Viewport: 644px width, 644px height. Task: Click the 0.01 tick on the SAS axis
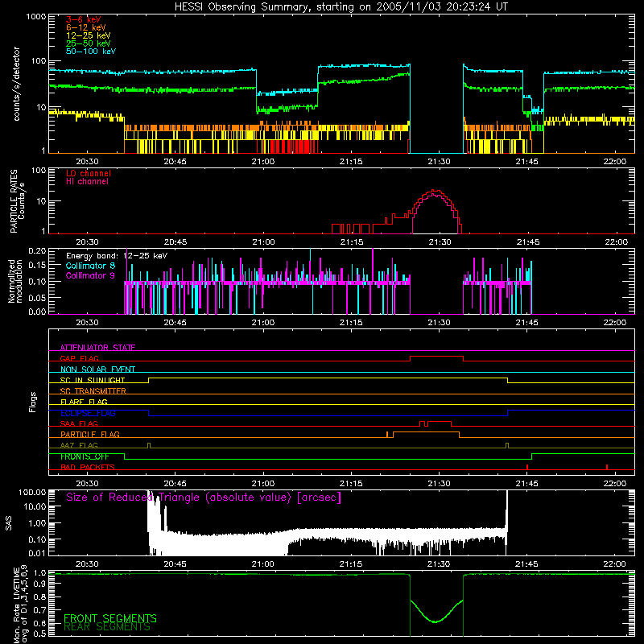pyautogui.click(x=37, y=553)
